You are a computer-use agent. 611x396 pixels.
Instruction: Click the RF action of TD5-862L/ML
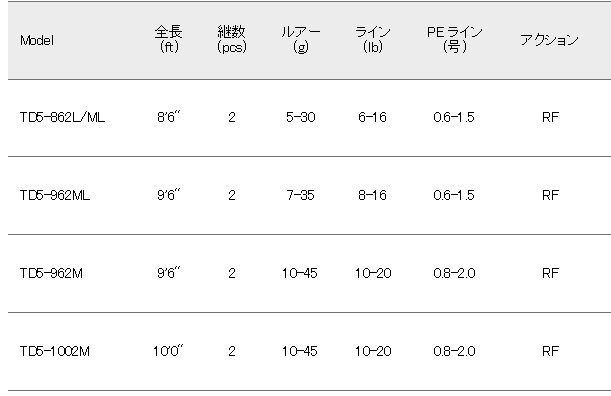tap(550, 117)
